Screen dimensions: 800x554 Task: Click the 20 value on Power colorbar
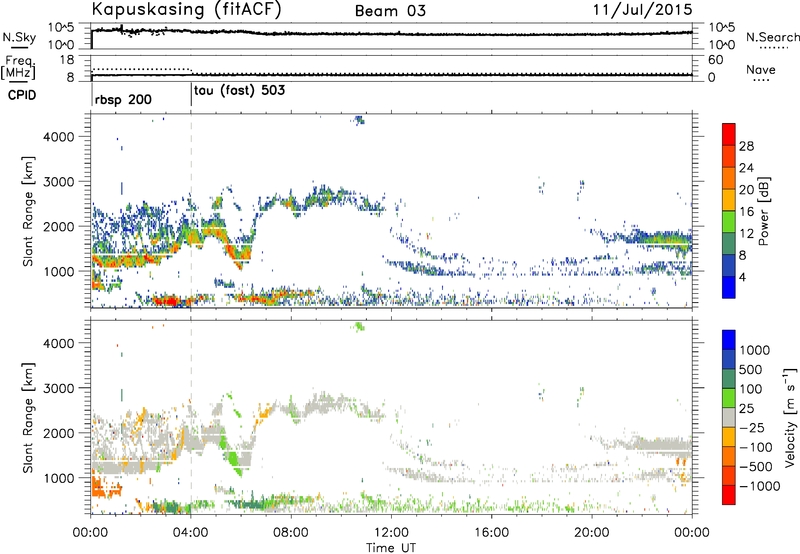(746, 190)
